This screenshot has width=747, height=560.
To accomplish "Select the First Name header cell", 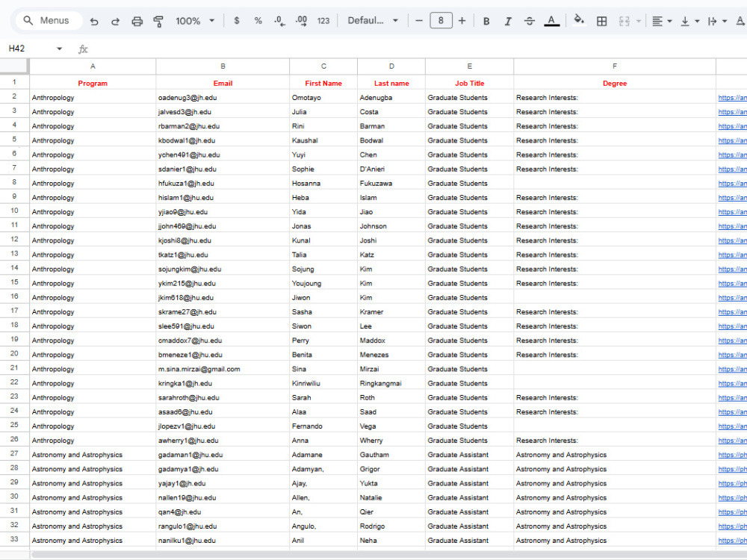I will 323,83.
